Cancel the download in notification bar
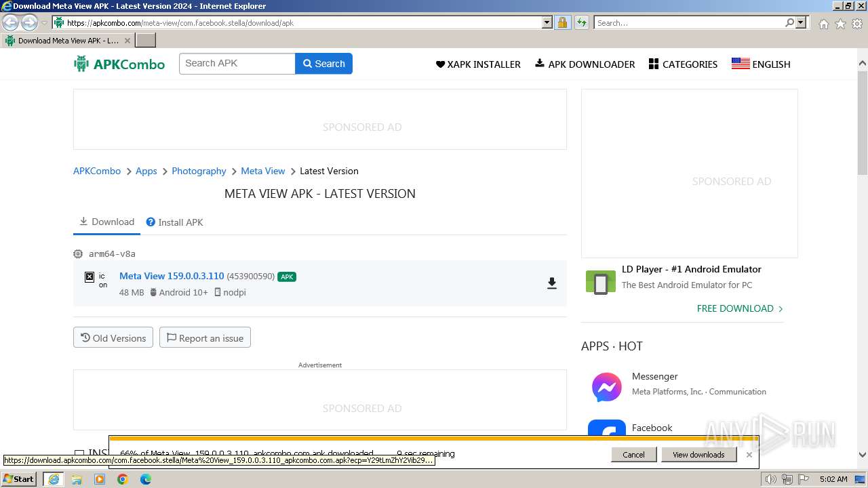Image resolution: width=868 pixels, height=488 pixels. pos(633,455)
